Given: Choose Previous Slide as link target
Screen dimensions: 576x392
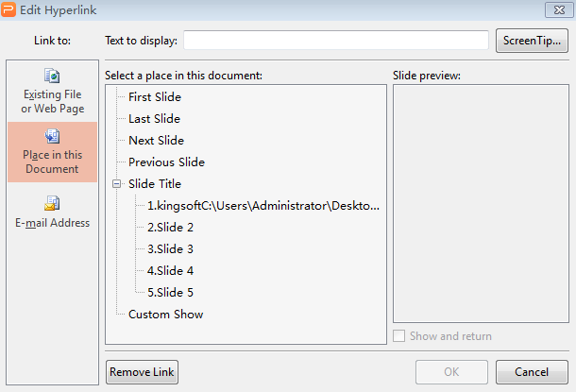Looking at the screenshot, I should (166, 162).
